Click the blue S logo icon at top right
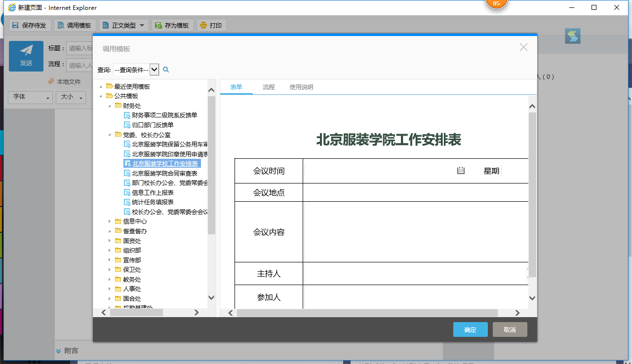The image size is (632, 364). 573,36
